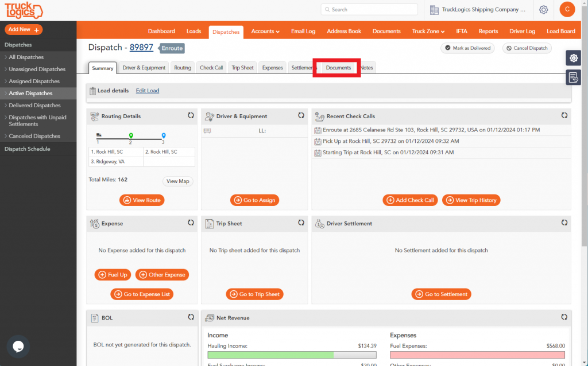
Task: Click the green Hauling Income progress bar
Action: click(x=270, y=355)
